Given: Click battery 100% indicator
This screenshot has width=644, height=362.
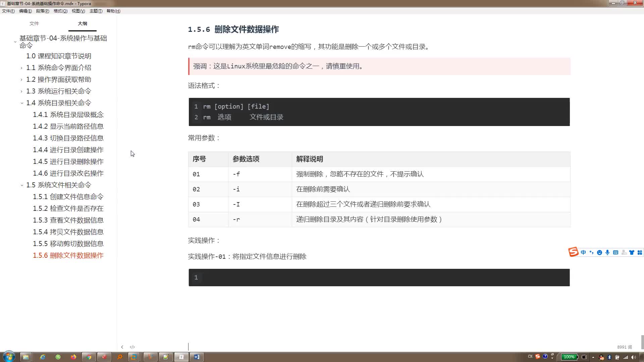Looking at the screenshot, I should tap(570, 357).
